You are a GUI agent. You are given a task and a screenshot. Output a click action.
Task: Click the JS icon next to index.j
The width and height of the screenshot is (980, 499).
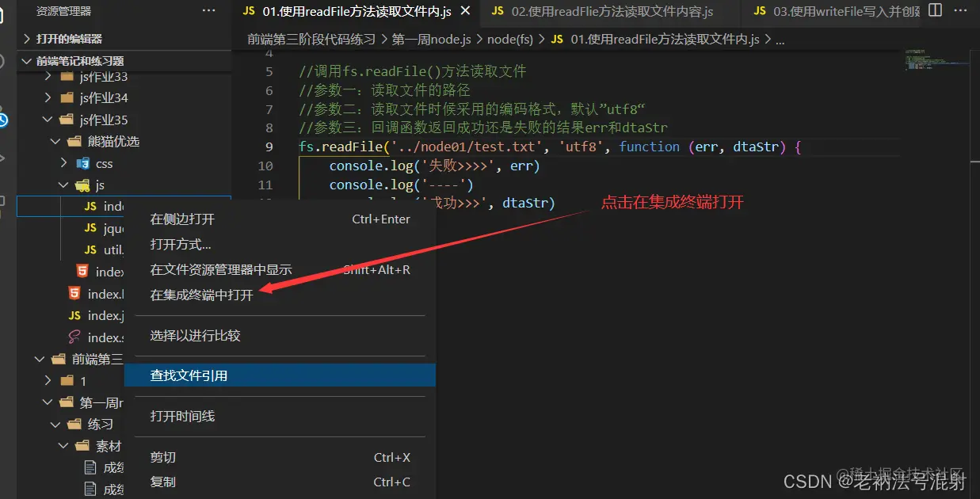point(74,315)
